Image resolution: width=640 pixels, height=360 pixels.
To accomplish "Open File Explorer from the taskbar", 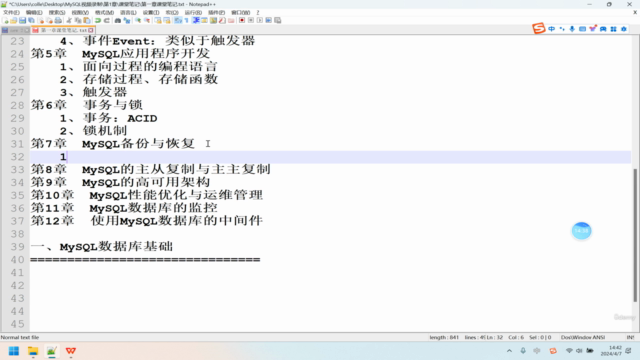I will click(33, 351).
